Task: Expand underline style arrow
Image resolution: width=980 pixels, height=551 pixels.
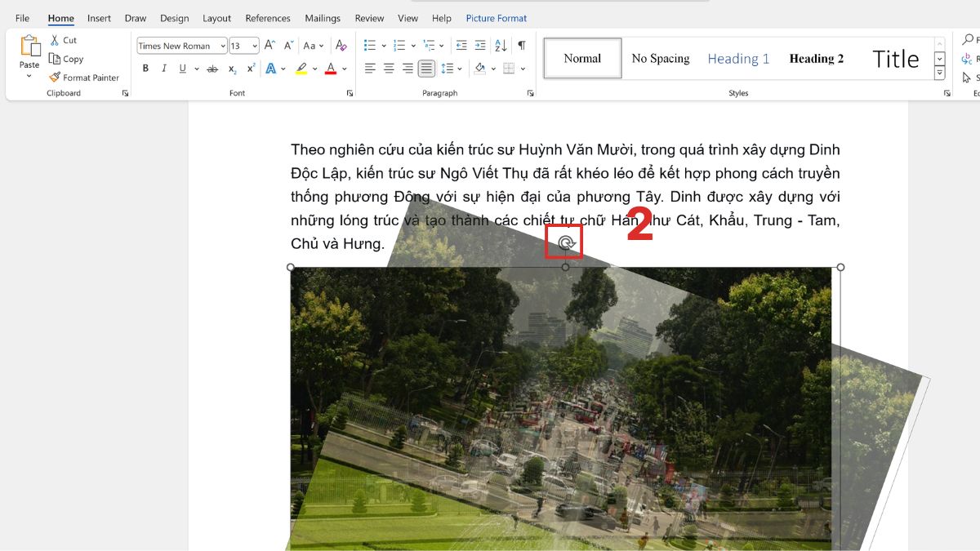Action: [195, 69]
